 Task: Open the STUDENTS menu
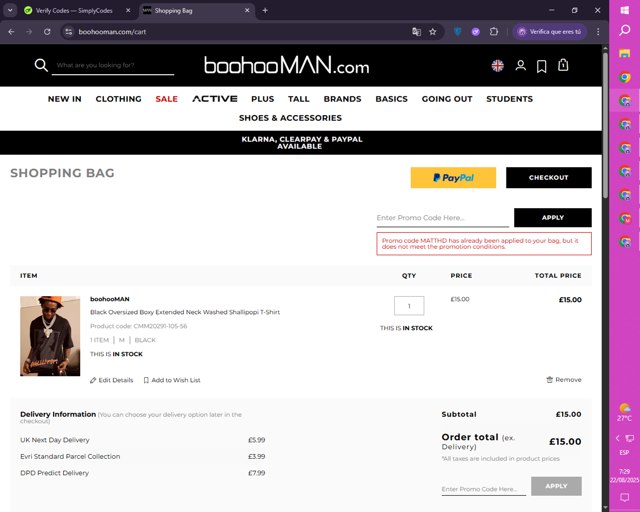coord(509,99)
